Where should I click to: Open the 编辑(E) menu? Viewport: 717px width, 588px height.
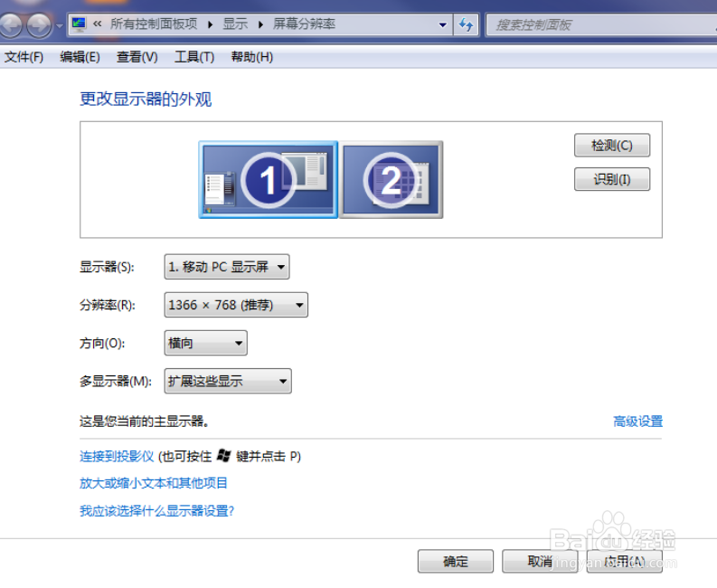[x=80, y=57]
